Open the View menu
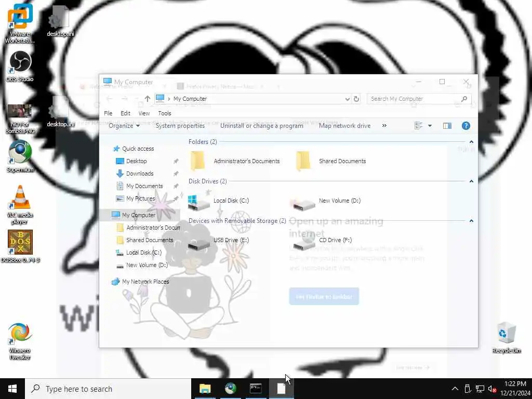The height and width of the screenshot is (399, 532). click(x=144, y=113)
